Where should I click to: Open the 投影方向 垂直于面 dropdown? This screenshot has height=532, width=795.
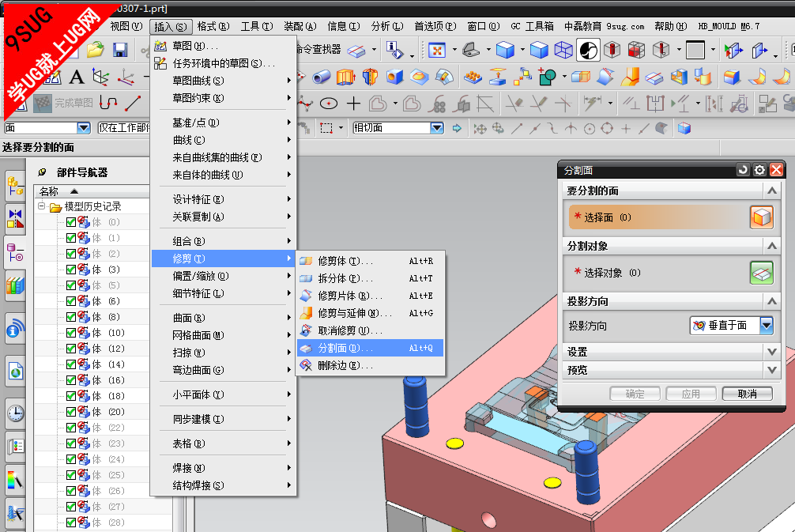766,326
